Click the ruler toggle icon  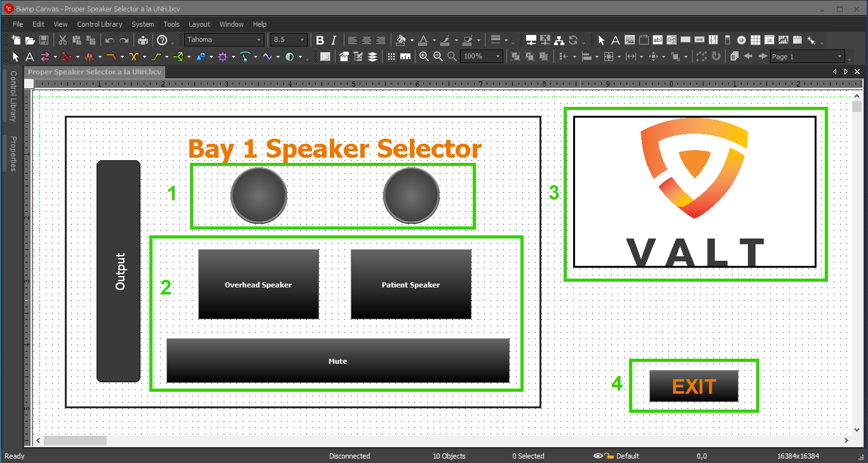tap(405, 57)
